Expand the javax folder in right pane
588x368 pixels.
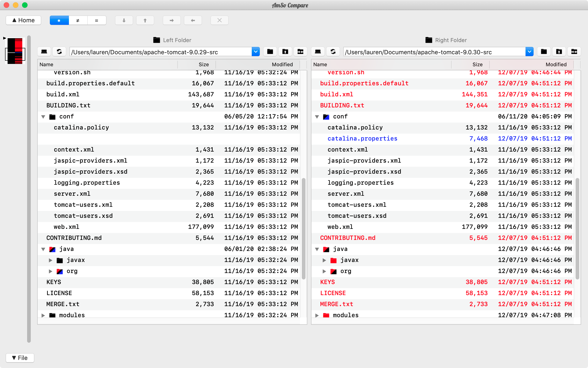tap(324, 260)
